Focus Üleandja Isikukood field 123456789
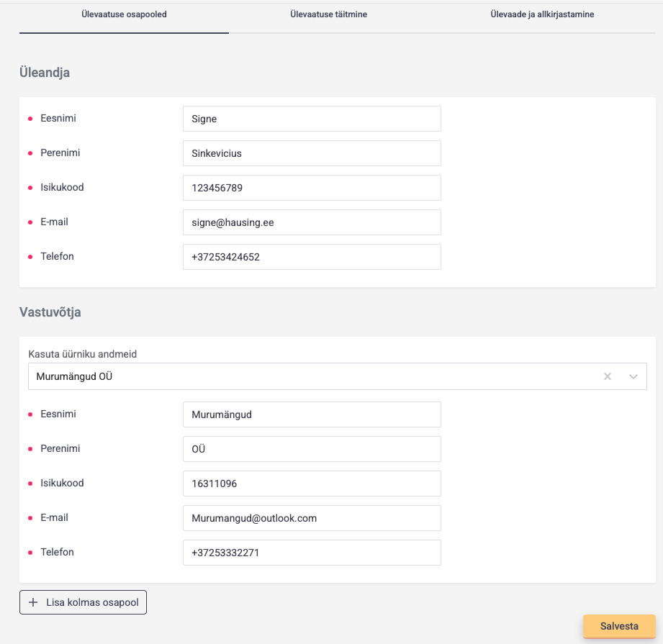663x644 pixels. [312, 188]
